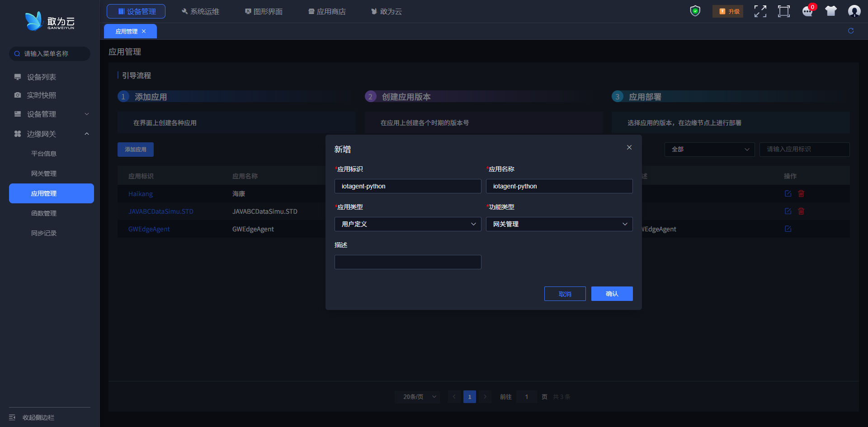
Task: Click the 添加应用 button
Action: [136, 150]
